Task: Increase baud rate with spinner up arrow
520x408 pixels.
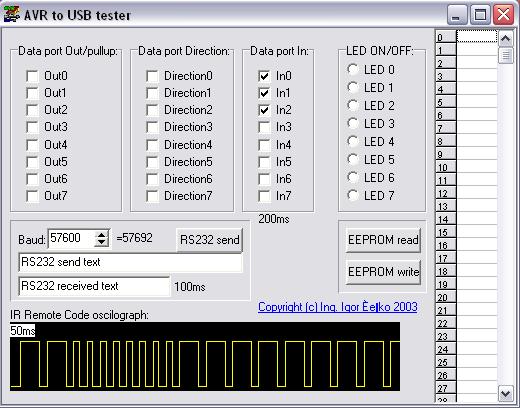Action: [101, 234]
